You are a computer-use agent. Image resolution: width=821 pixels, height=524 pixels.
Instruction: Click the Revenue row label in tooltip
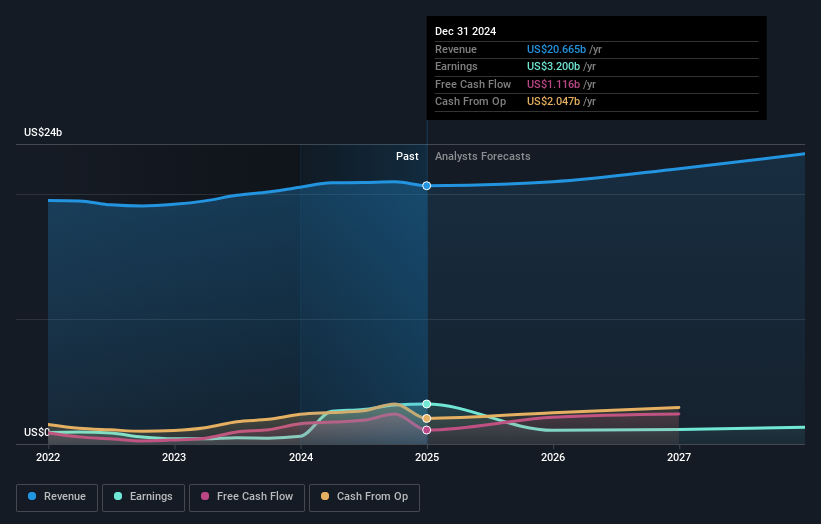[x=456, y=49]
